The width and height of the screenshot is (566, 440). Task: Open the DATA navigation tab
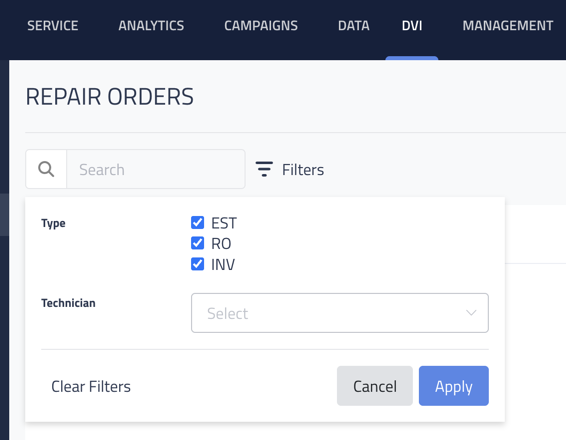click(354, 26)
